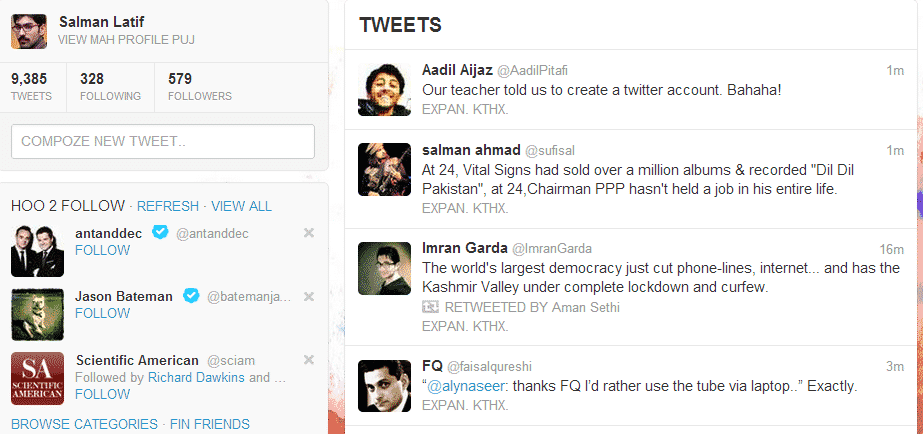
Task: Expand salman ahmad's Vital Signs tweet
Action: pyautogui.click(x=465, y=208)
